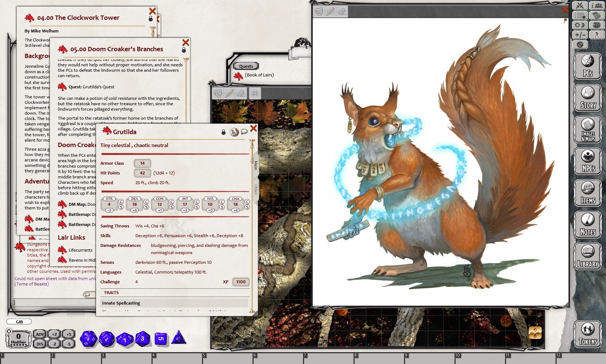Toggle the lock on the Grutilda sheet
This screenshot has height=364, width=606.
[223, 132]
